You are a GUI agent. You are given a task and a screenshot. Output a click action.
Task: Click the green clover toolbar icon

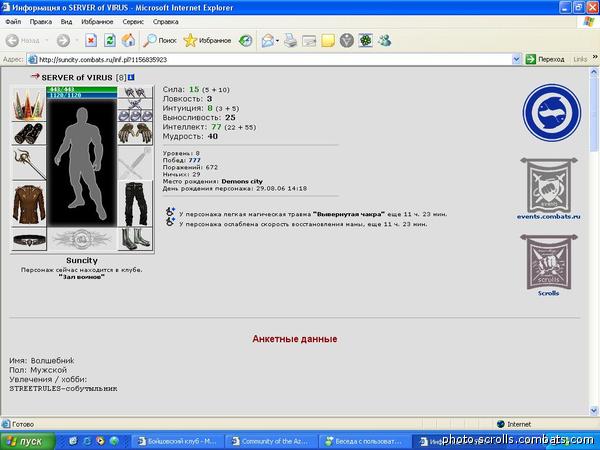[x=365, y=40]
